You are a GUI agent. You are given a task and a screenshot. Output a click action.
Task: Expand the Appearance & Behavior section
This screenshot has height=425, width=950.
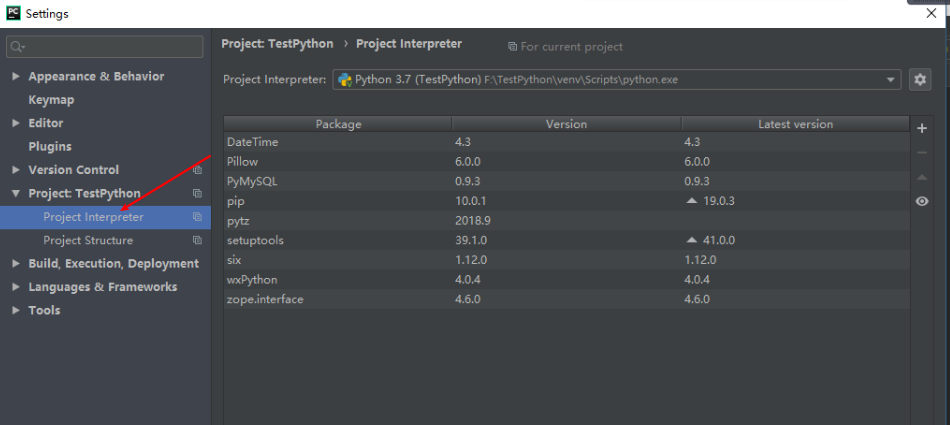(16, 77)
